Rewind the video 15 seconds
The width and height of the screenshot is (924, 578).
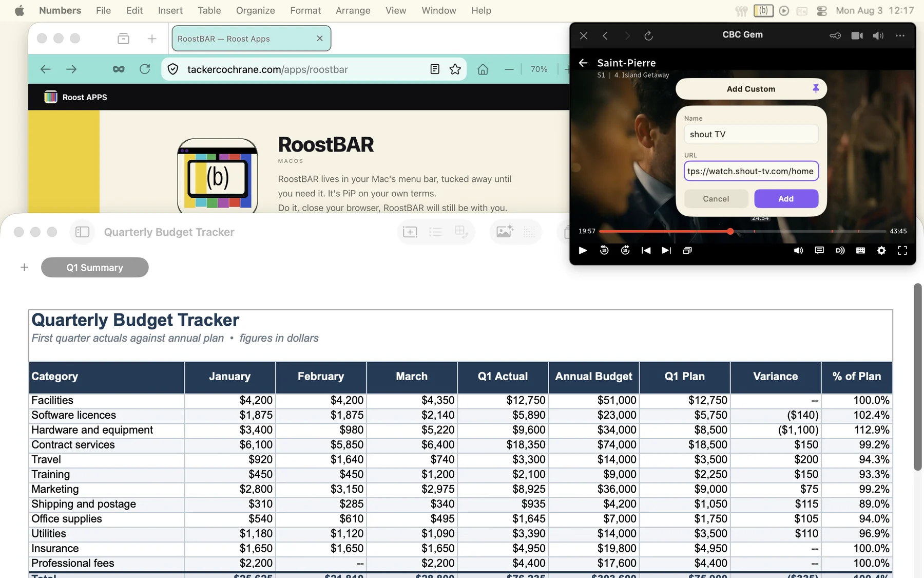tap(604, 250)
